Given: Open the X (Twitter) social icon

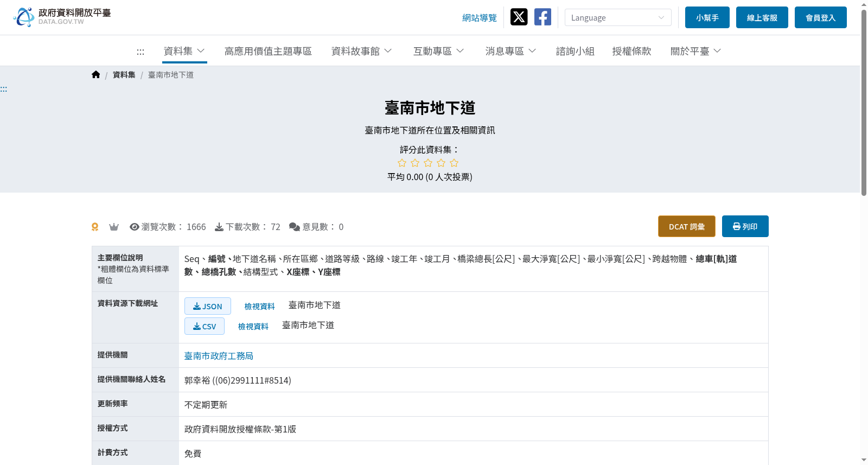Looking at the screenshot, I should (x=519, y=17).
